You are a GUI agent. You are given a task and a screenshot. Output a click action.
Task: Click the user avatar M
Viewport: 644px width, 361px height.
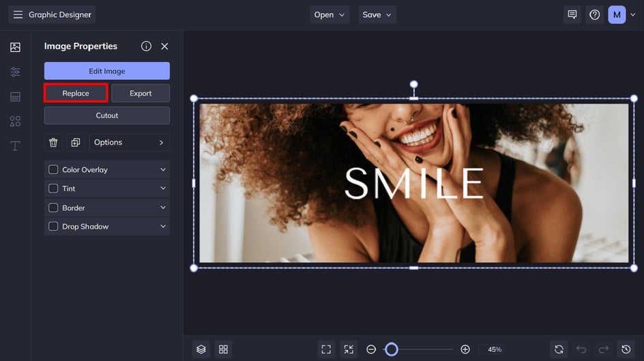click(617, 15)
